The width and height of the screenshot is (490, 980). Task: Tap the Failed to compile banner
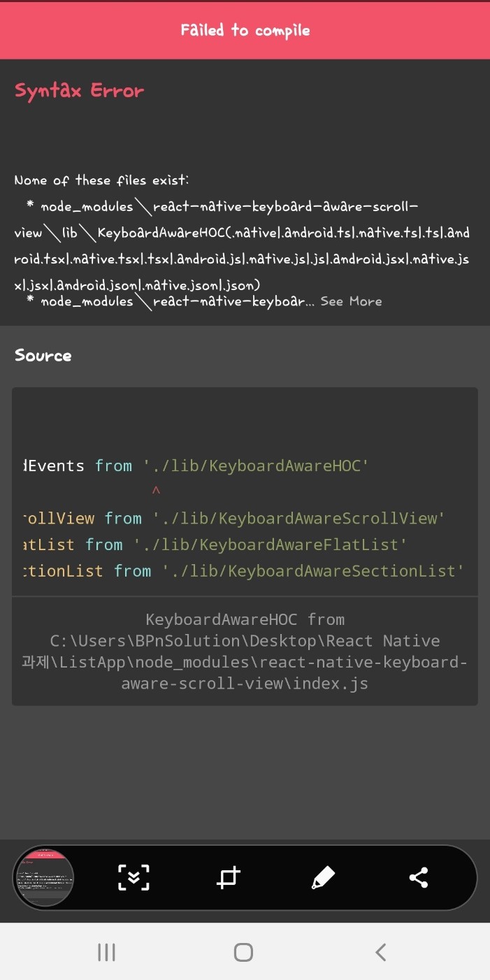pyautogui.click(x=245, y=31)
